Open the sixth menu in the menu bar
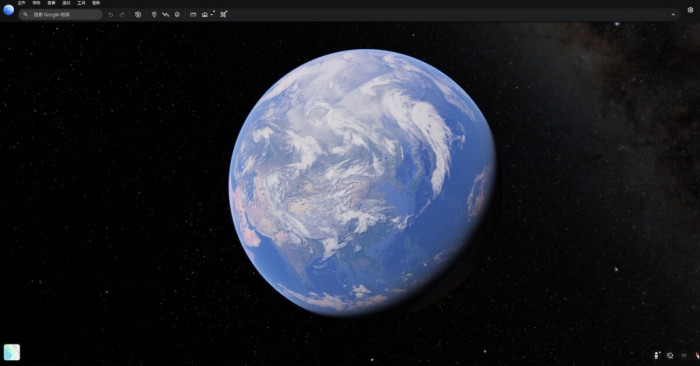Viewport: 700px width, 366px height. tap(96, 3)
